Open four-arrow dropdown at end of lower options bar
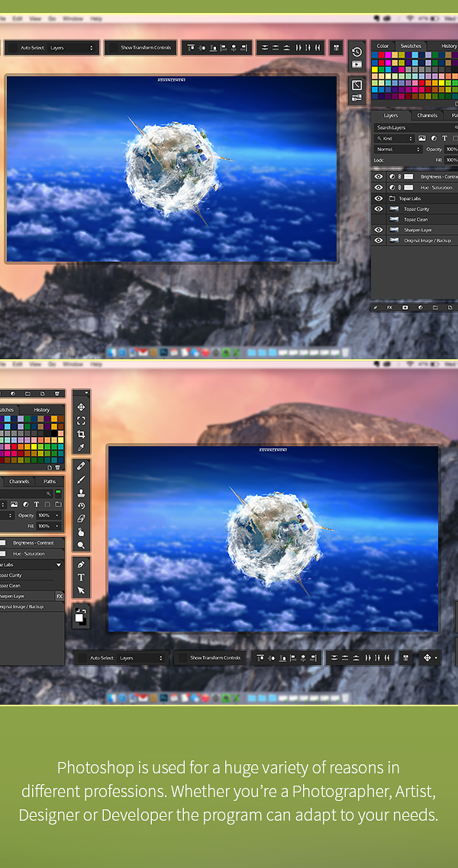Image resolution: width=458 pixels, height=868 pixels. tap(430, 658)
